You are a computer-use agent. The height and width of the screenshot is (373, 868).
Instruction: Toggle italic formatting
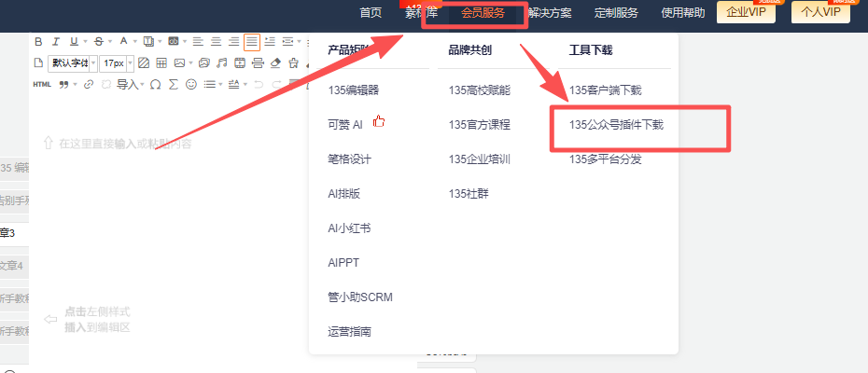click(56, 42)
